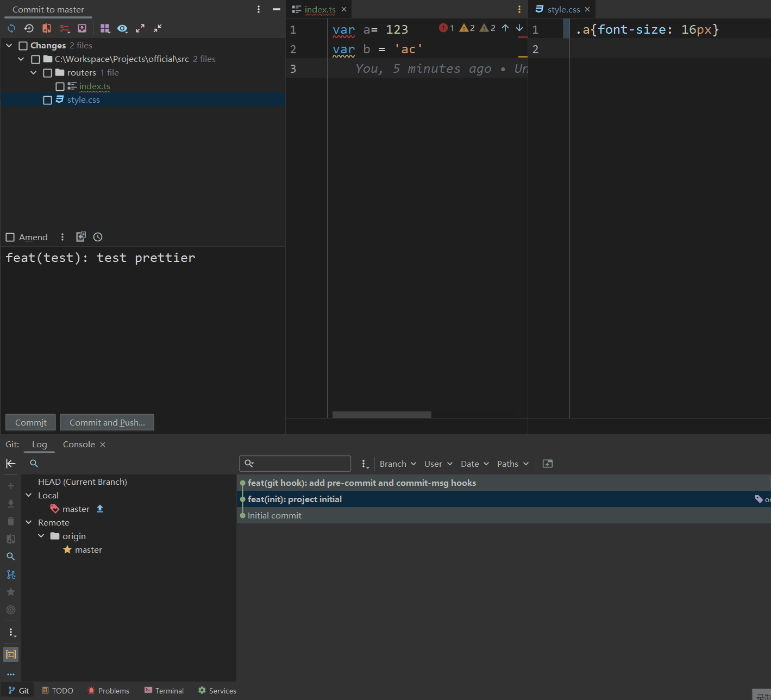Check the style.css file checkbox

pos(48,100)
